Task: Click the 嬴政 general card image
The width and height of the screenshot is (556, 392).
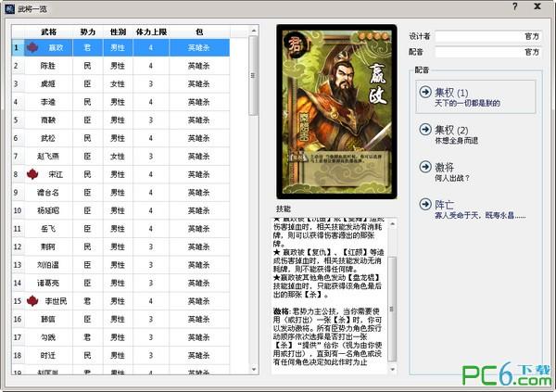Action: pyautogui.click(x=336, y=111)
